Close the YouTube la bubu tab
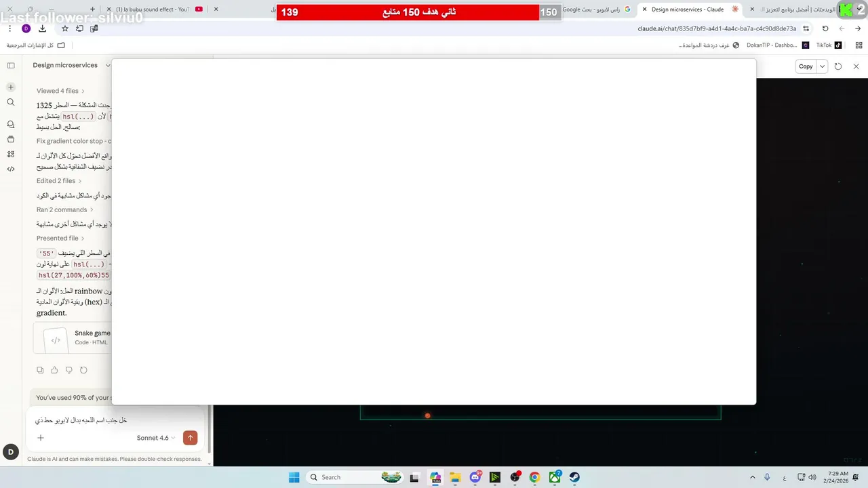868x488 pixels. pyautogui.click(x=109, y=9)
